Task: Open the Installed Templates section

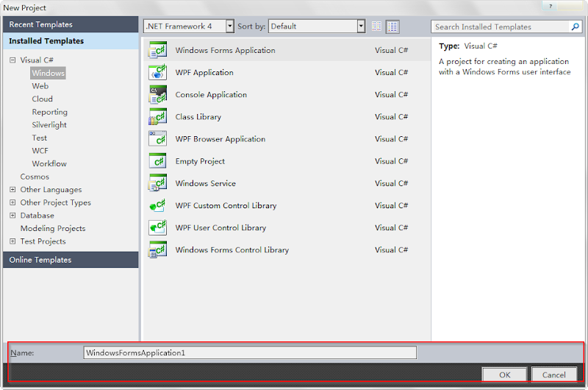Action: (71, 41)
